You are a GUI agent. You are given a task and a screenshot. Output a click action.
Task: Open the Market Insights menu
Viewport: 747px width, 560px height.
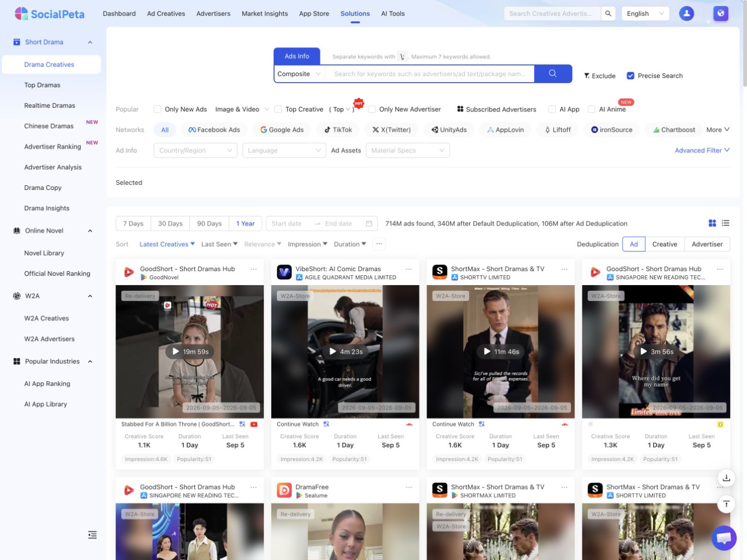click(x=265, y=14)
